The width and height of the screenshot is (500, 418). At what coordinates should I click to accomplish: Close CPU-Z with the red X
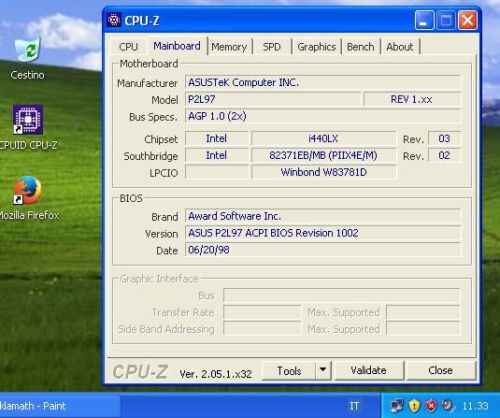pyautogui.click(x=467, y=20)
